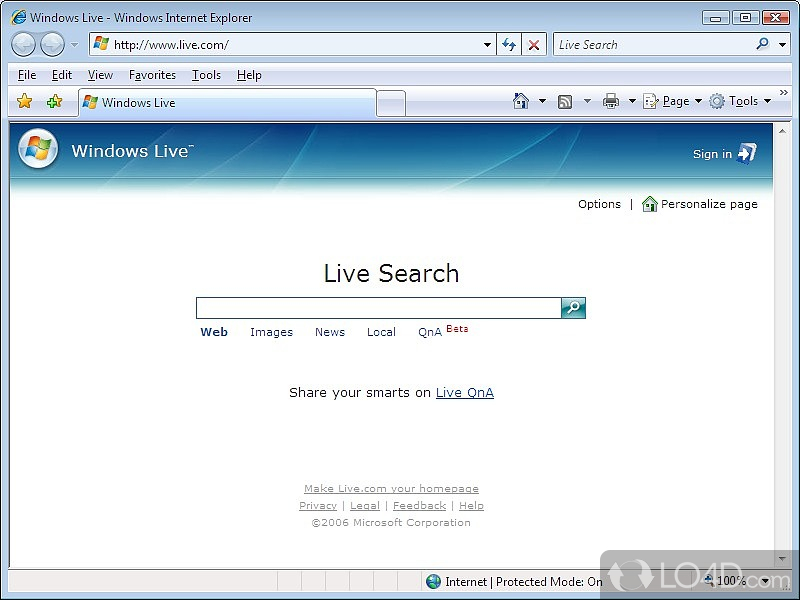Click the Live Search toolbar box
Viewport: 800px width, 600px height.
click(x=654, y=44)
